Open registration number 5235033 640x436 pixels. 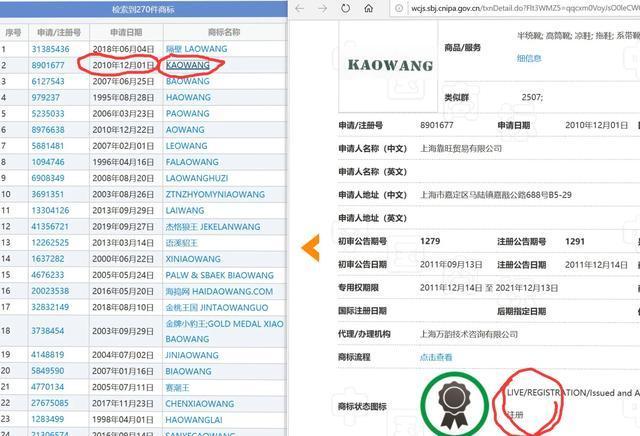[x=48, y=113]
